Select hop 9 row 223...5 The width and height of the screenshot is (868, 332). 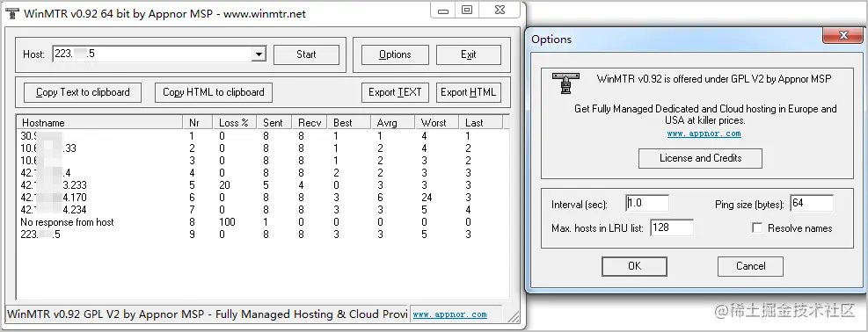point(260,235)
